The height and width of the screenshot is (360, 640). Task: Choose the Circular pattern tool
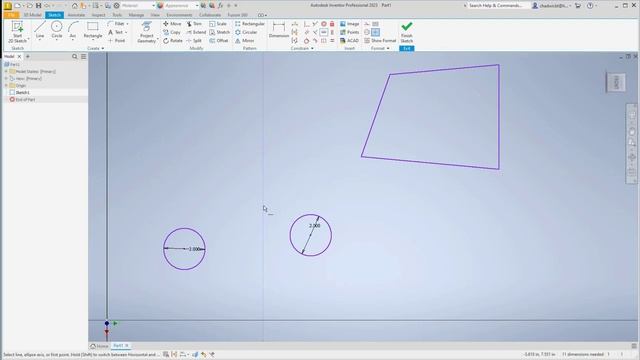click(246, 32)
